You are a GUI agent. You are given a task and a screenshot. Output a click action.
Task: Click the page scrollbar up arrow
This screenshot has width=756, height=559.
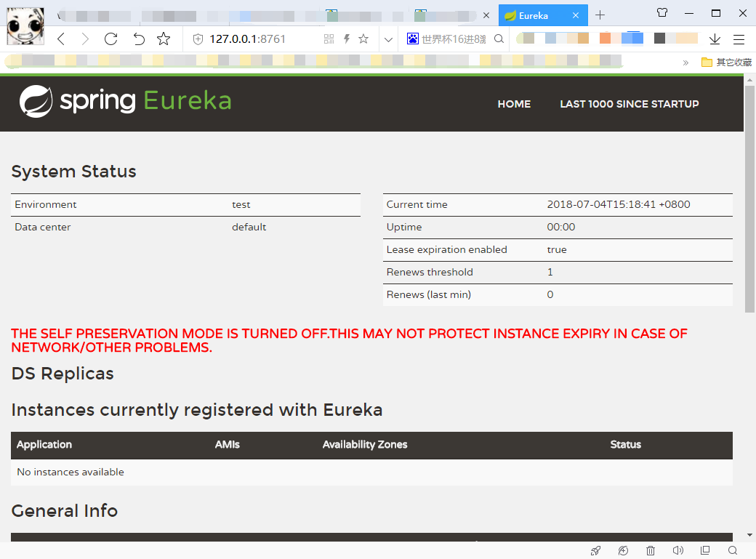749,79
